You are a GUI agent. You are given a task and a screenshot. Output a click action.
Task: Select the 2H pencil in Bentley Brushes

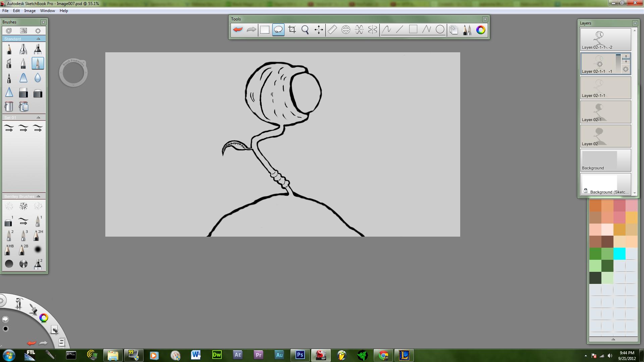38,235
